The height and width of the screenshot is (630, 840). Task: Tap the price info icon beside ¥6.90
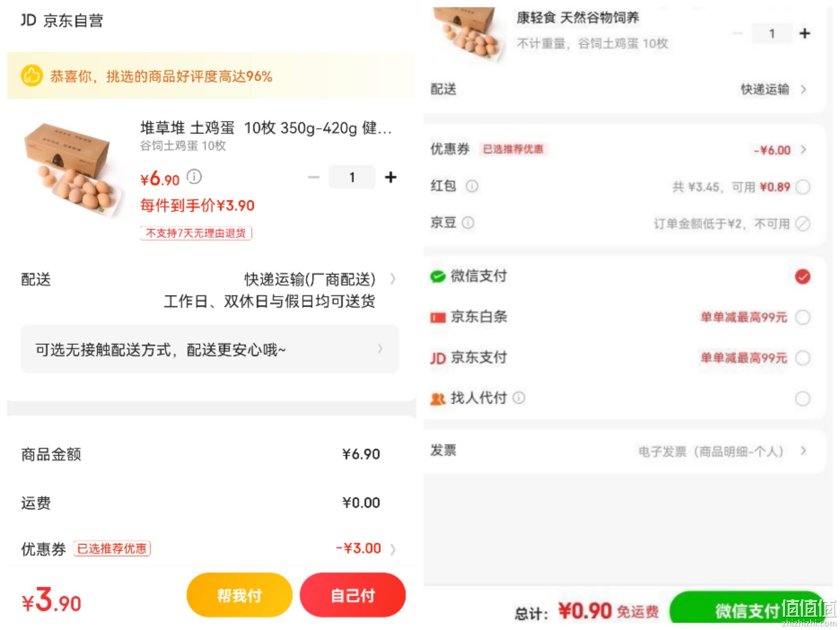click(194, 177)
